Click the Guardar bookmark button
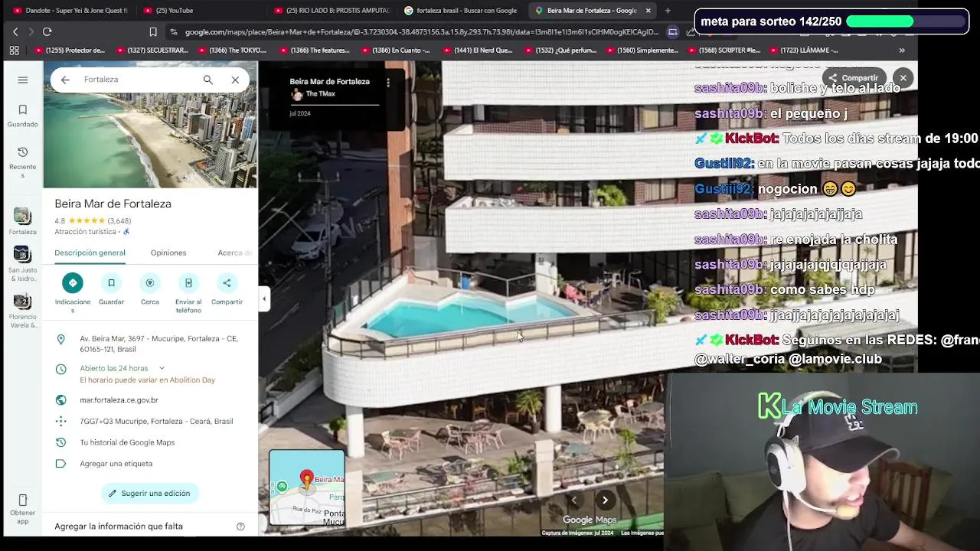This screenshot has width=980, height=551. point(111,283)
